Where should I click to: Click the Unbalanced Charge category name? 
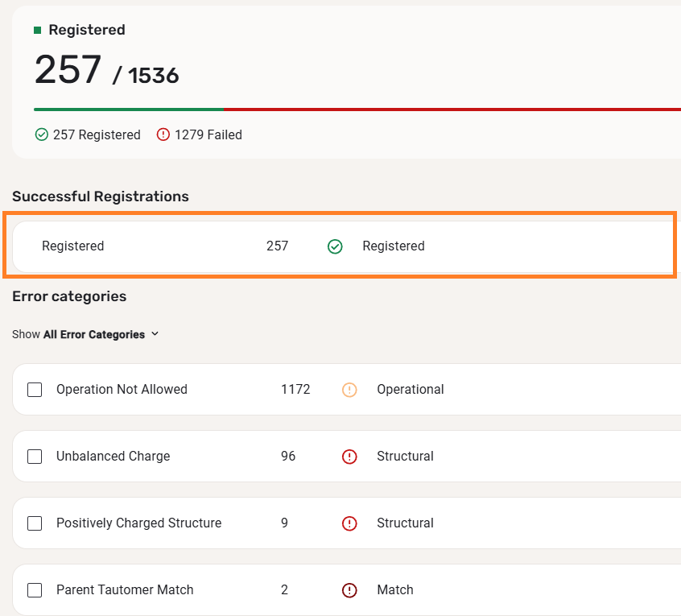[x=113, y=457]
